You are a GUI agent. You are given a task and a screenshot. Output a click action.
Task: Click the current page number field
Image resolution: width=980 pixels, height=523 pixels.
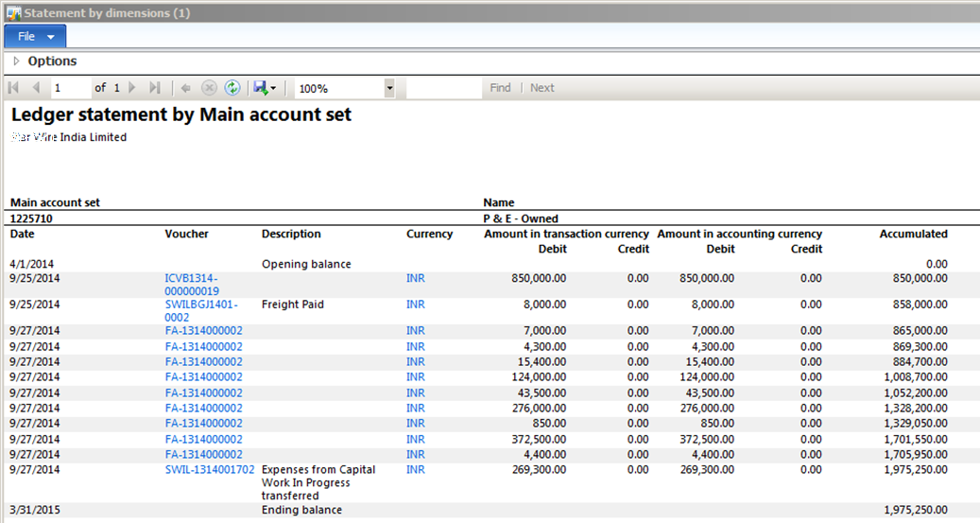pyautogui.click(x=71, y=88)
